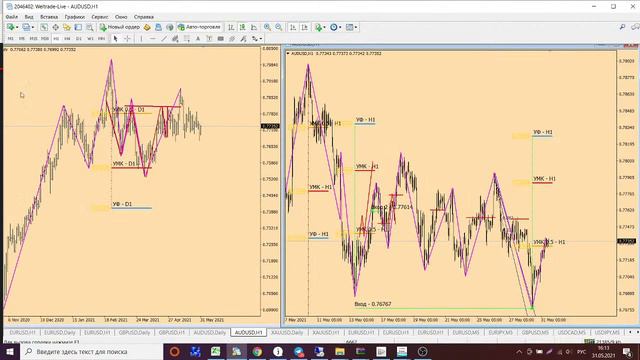Open the search magnifier at top right
640x360 pixels.
tap(622, 27)
